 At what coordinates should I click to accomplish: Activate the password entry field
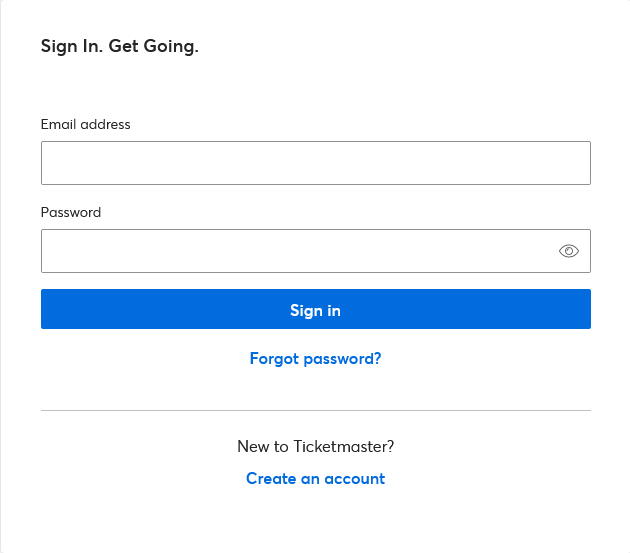(x=316, y=251)
